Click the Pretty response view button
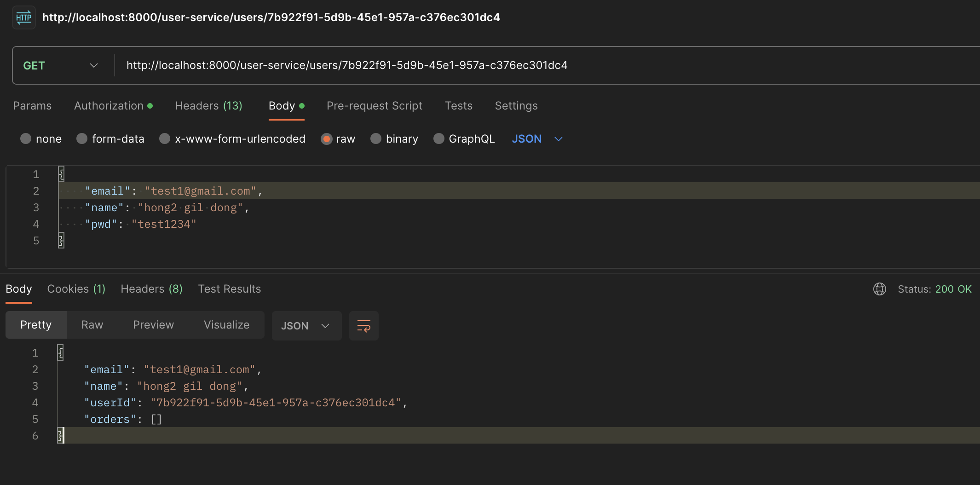The width and height of the screenshot is (980, 485). click(x=36, y=324)
